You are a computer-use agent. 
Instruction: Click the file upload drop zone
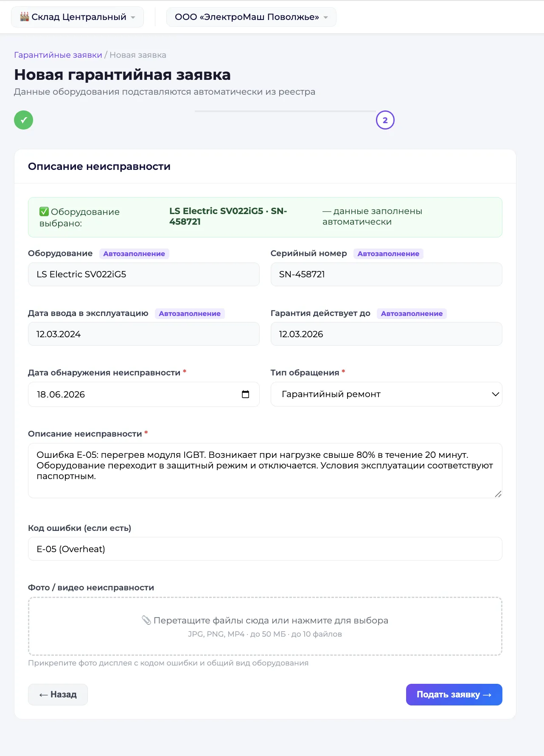(x=265, y=626)
